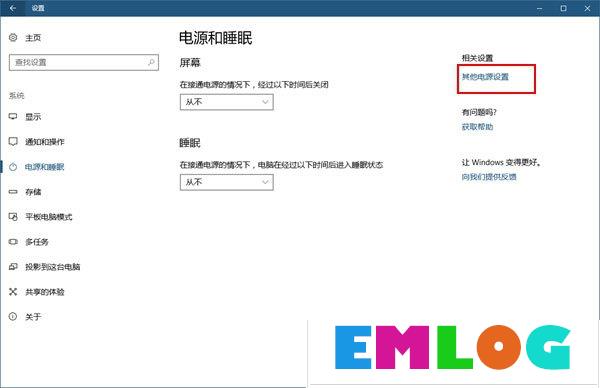Open the 存储 settings page
600x388 pixels.
point(33,192)
